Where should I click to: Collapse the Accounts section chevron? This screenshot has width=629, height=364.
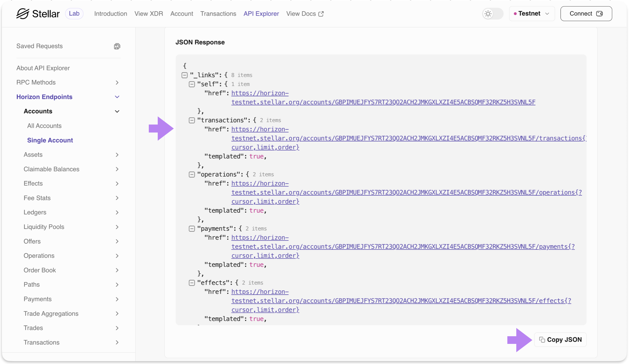pyautogui.click(x=117, y=111)
